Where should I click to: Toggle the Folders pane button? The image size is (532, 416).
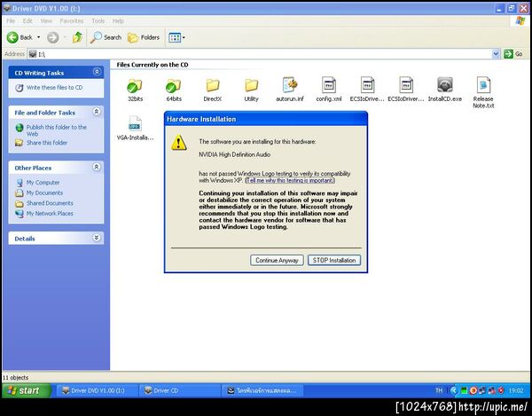(x=144, y=37)
